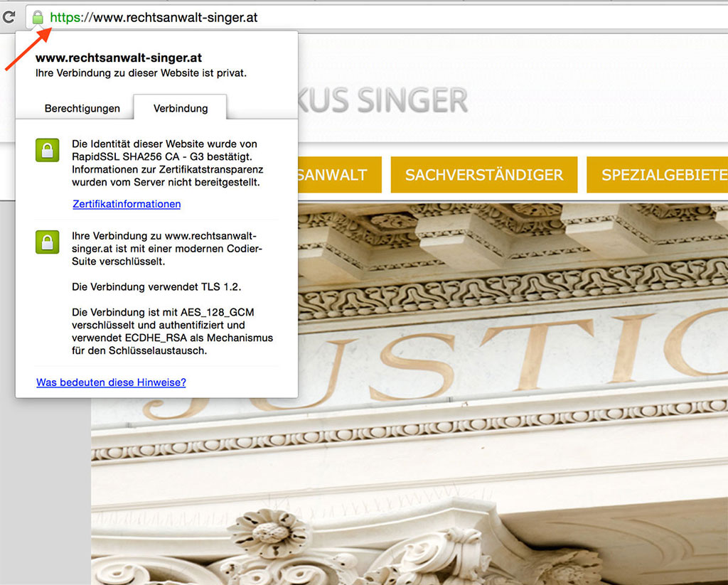
Task: Open the SPEZIALGEBIETE menu item
Action: tap(658, 175)
